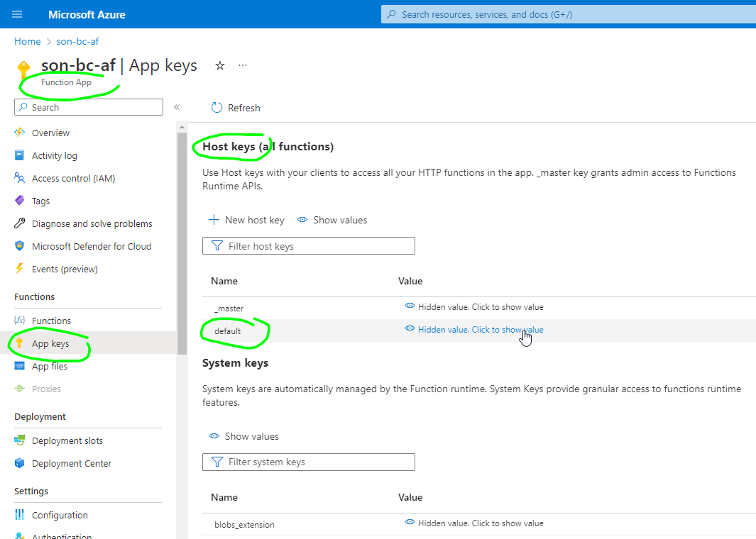
Task: Show values for host keys
Action: point(332,220)
